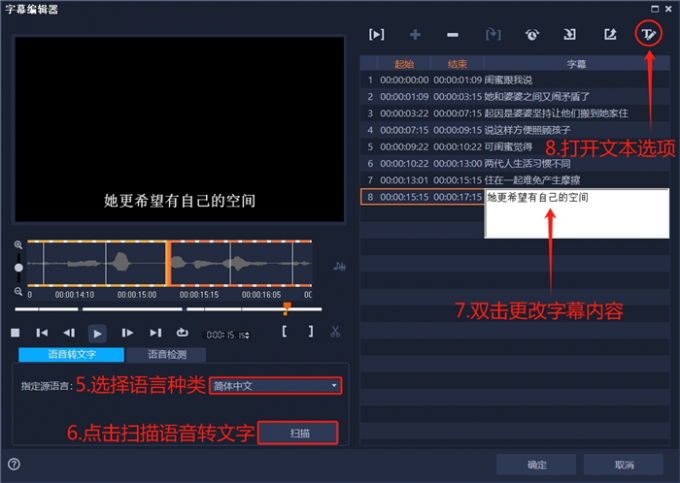Confirm with 确定 button
Image resolution: width=680 pixels, height=483 pixels.
coord(536,465)
